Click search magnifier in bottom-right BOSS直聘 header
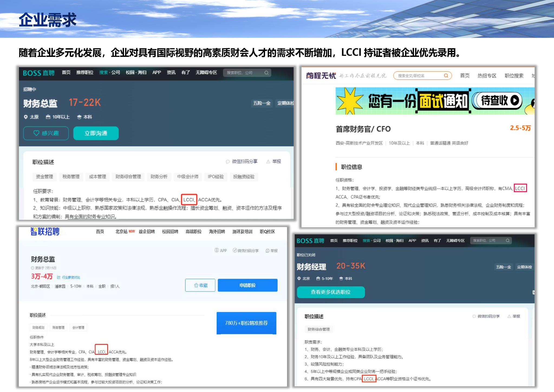 tap(508, 240)
